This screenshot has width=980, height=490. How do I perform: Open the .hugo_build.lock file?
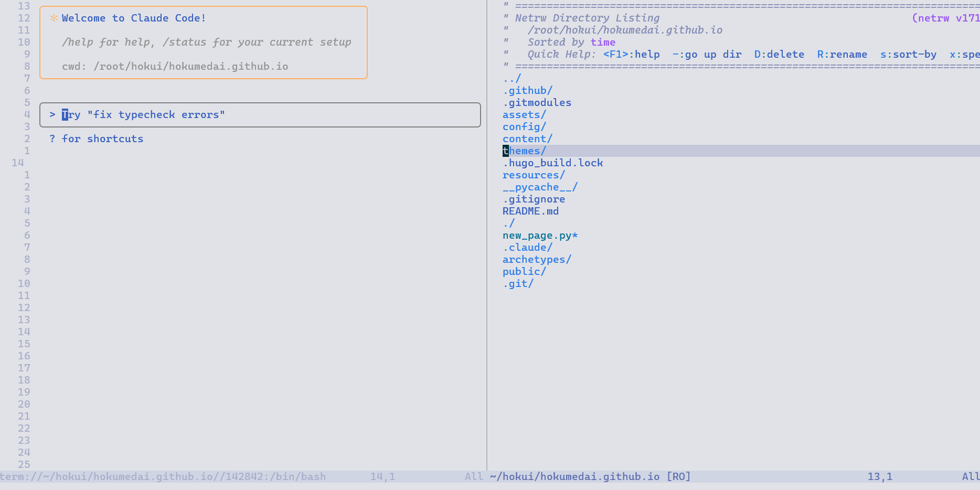(x=552, y=163)
